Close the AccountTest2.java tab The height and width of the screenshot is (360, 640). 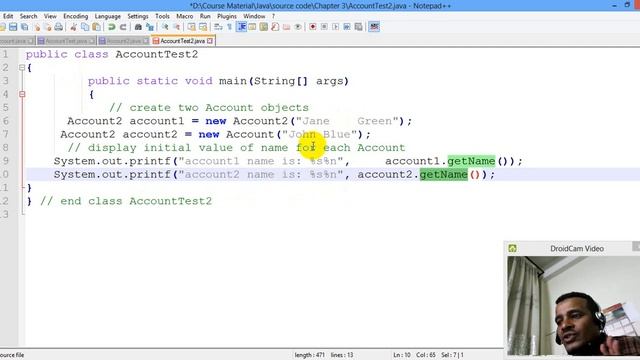tap(210, 41)
